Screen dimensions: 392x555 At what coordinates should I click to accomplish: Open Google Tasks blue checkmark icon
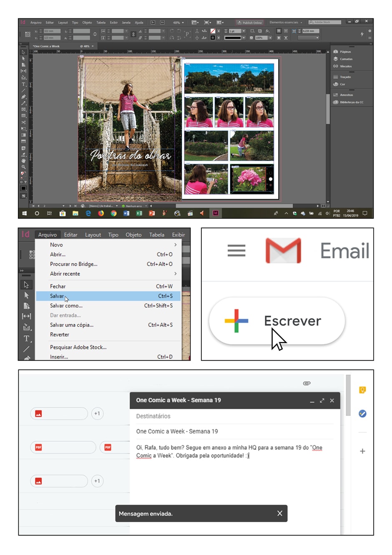coord(362,414)
